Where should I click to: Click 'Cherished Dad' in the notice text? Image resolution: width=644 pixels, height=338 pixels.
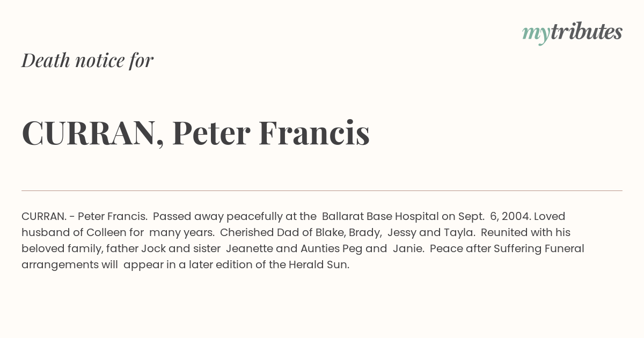click(x=252, y=232)
